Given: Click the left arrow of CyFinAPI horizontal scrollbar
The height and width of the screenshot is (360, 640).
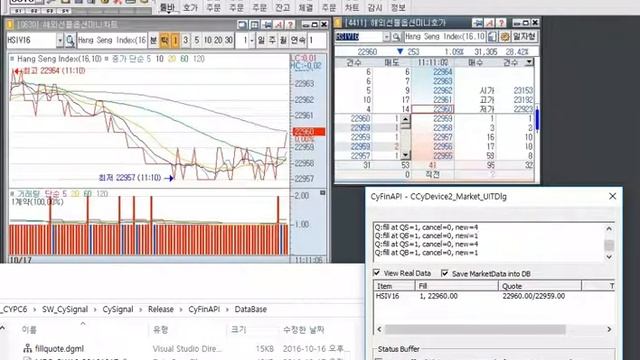Looking at the screenshot, I should coord(379,329).
